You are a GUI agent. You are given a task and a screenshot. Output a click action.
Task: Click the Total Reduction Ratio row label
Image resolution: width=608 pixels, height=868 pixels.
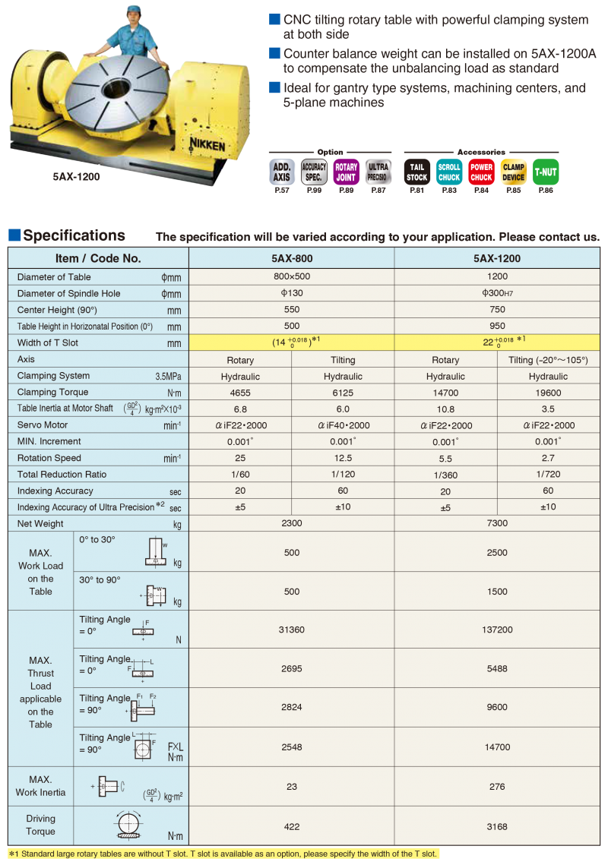[62, 475]
